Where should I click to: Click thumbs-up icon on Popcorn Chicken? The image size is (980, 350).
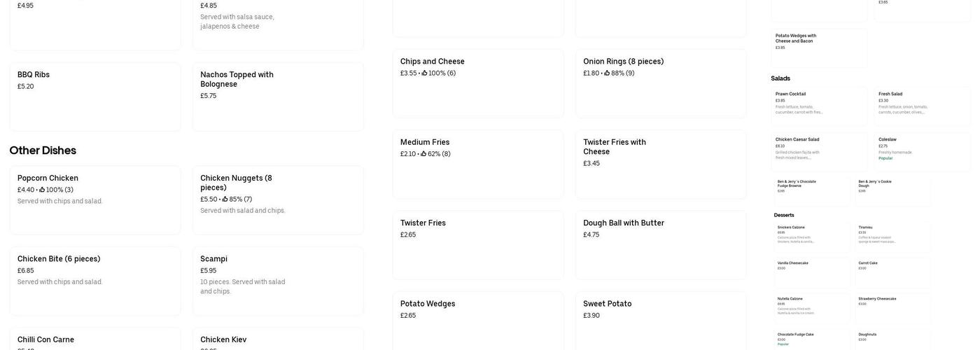point(42,190)
